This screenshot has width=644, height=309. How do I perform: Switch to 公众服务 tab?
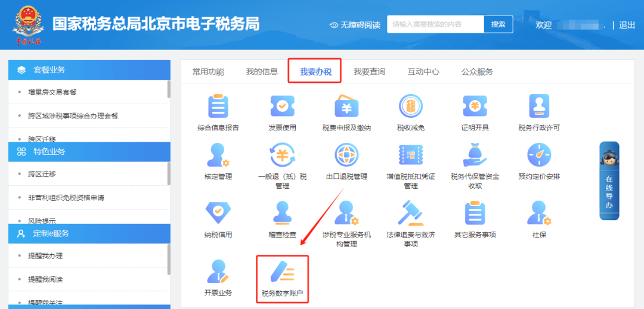477,72
